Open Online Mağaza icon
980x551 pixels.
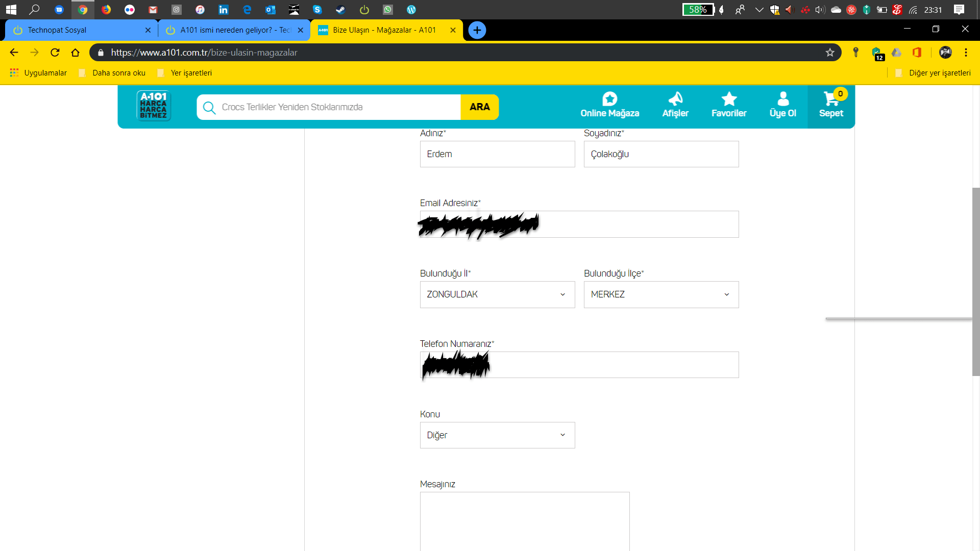click(x=609, y=99)
